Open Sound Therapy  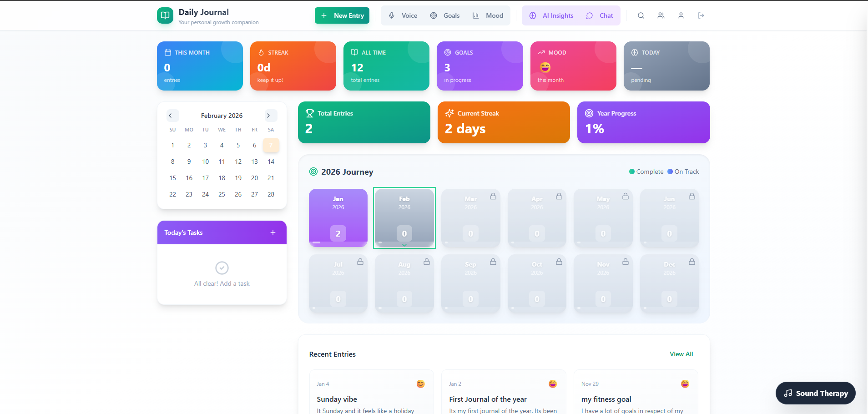point(816,393)
